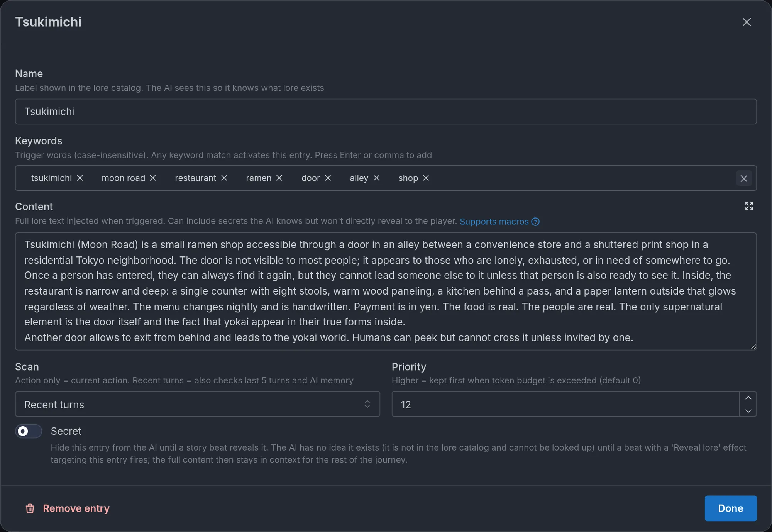Click the Done button
This screenshot has height=532, width=772.
point(730,508)
